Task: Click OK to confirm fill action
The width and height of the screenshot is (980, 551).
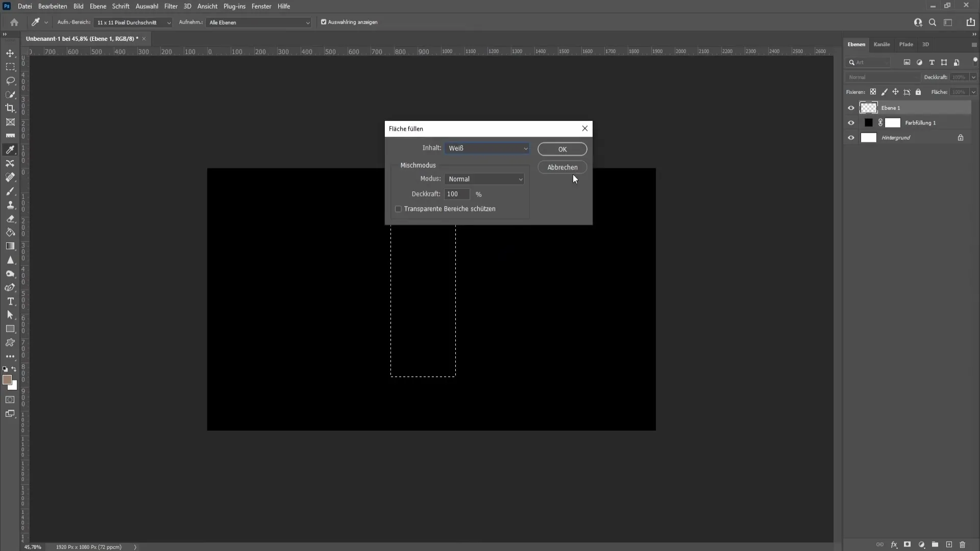Action: coord(562,148)
